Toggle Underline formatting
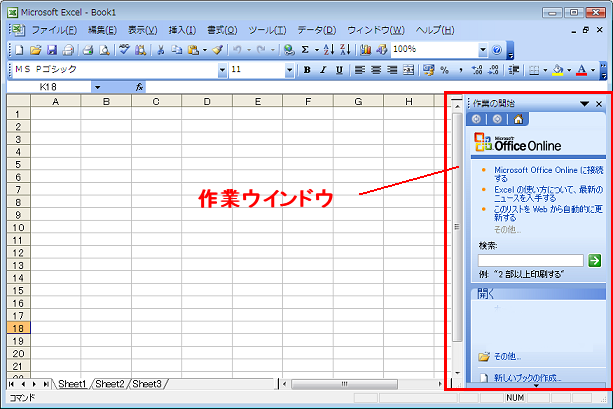613x409 pixels. [x=339, y=70]
